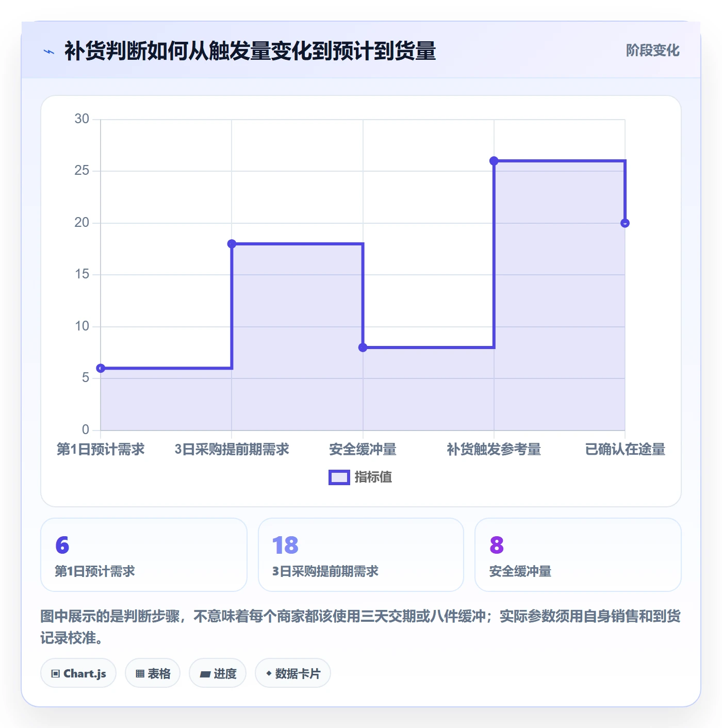Click the data point for 3日采购提前期需求
Image resolution: width=722 pixels, height=728 pixels.
[232, 244]
